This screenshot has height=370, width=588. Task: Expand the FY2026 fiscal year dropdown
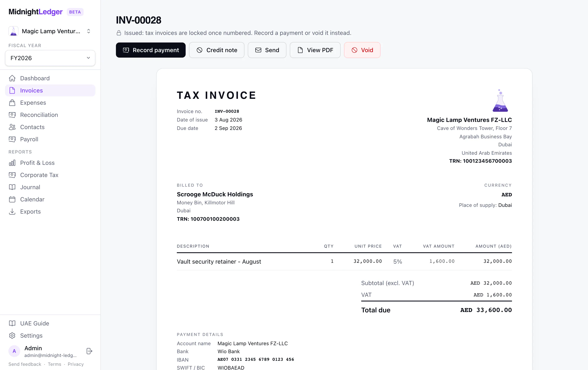pos(50,58)
